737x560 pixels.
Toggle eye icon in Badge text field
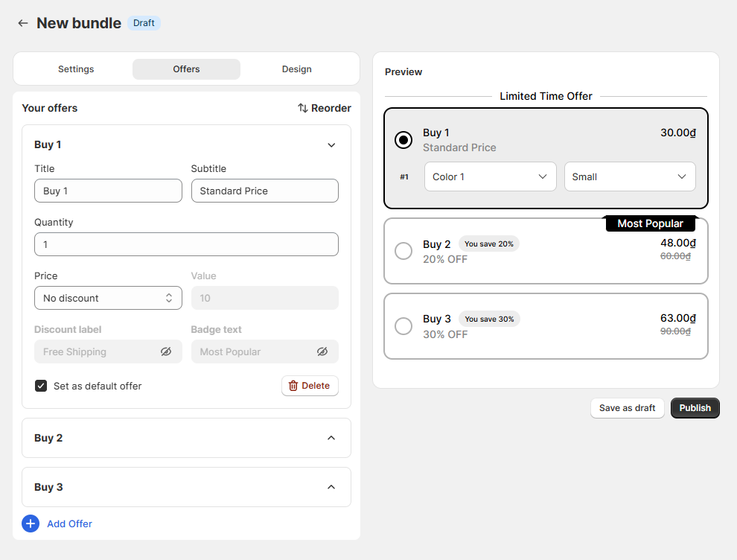pyautogui.click(x=322, y=351)
